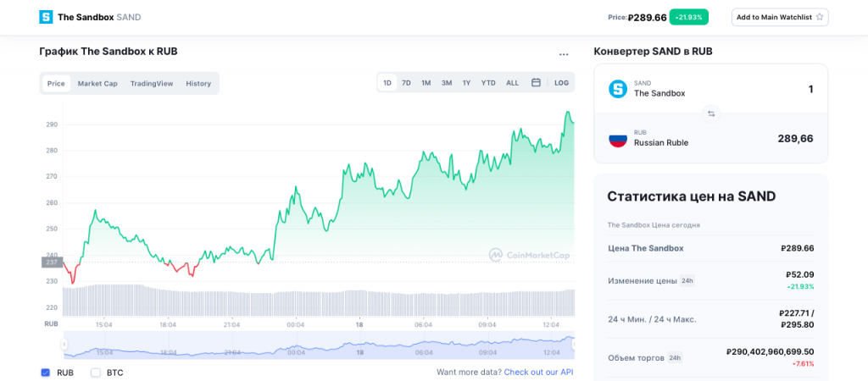Open the 24h dropdown next to Объем торгов
This screenshot has width=868, height=381.
click(675, 357)
